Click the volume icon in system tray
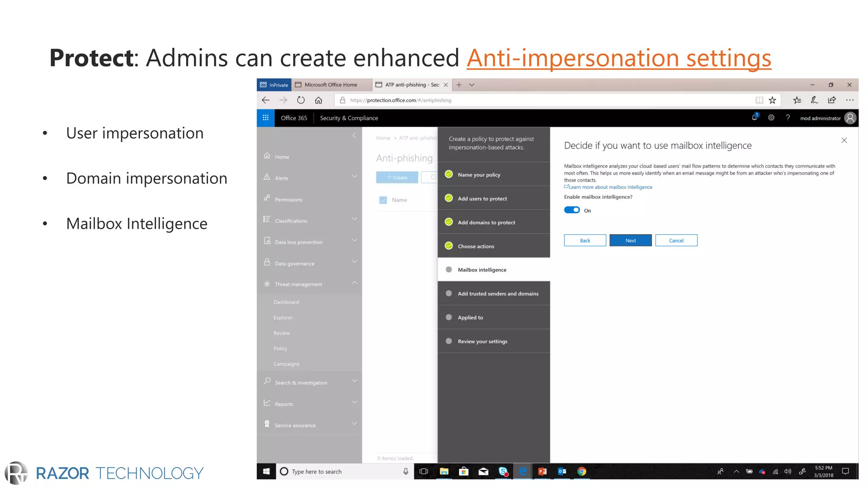868x488 pixels. (x=788, y=471)
